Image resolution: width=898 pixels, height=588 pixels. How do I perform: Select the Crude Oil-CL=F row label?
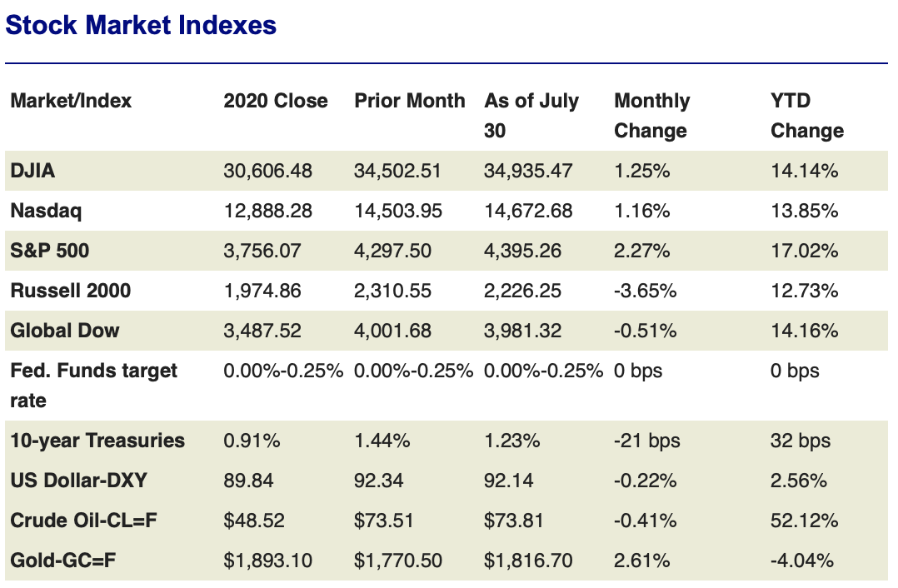click(84, 521)
